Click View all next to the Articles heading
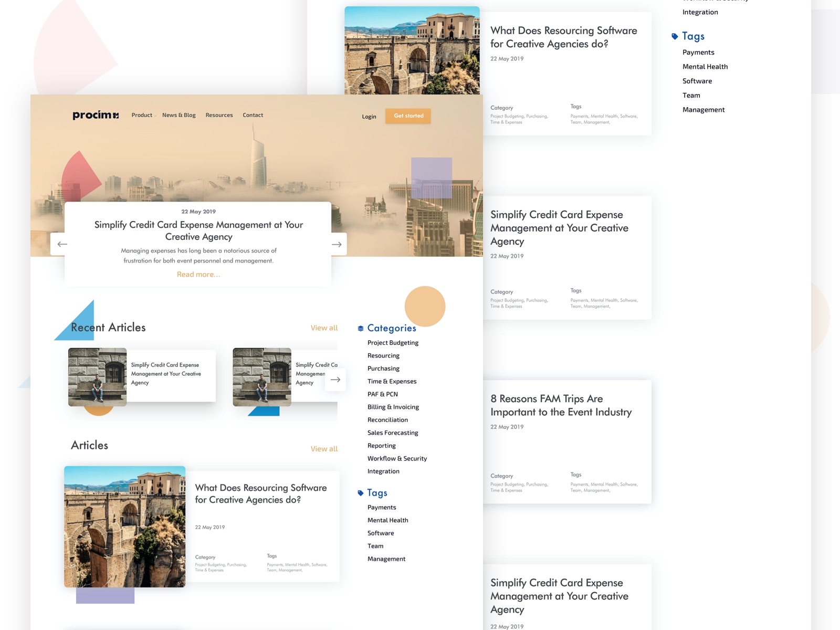This screenshot has height=630, width=840. point(324,449)
